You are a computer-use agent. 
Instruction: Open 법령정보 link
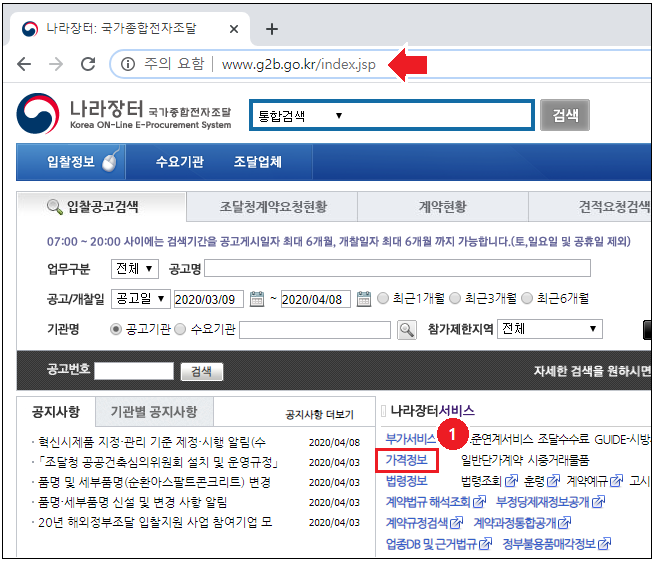pos(407,481)
